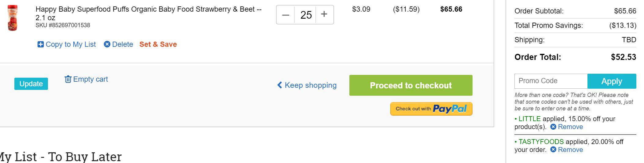Viewport: 644px width, 163px height.
Task: Click the Promo Code text field
Action: point(551,81)
